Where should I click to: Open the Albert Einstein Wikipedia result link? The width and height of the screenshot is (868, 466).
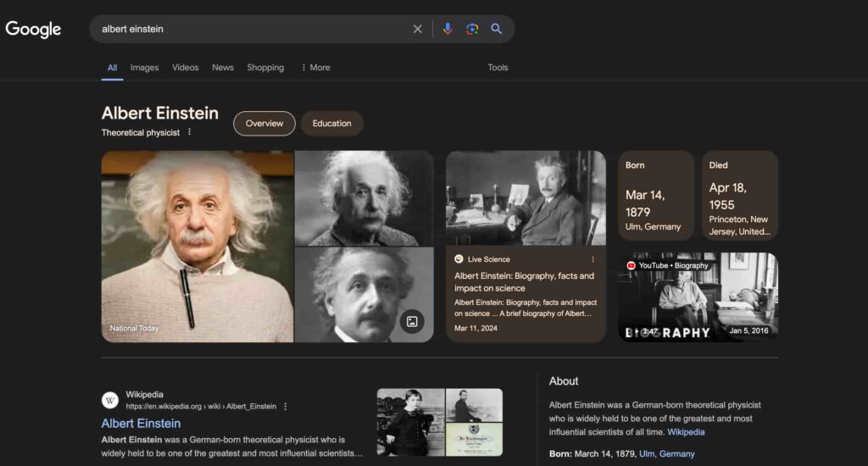point(141,423)
